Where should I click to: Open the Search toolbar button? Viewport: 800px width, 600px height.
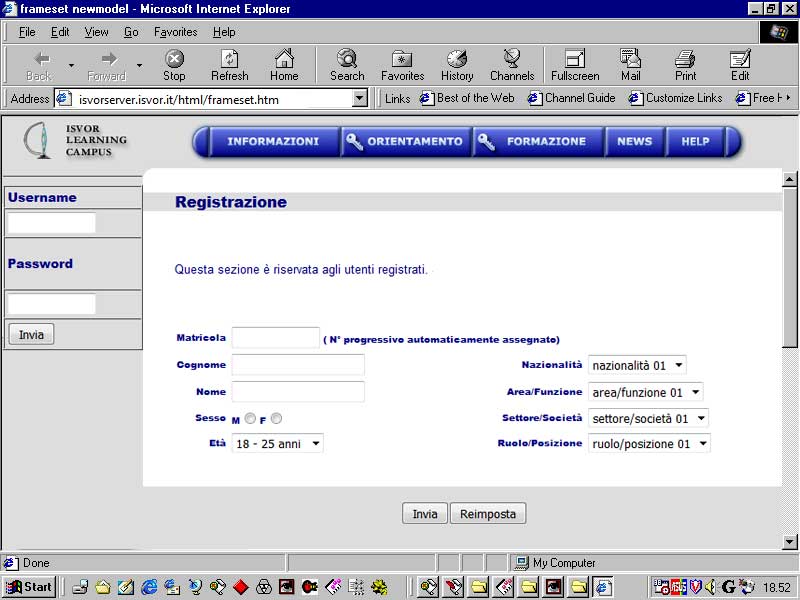click(x=347, y=65)
